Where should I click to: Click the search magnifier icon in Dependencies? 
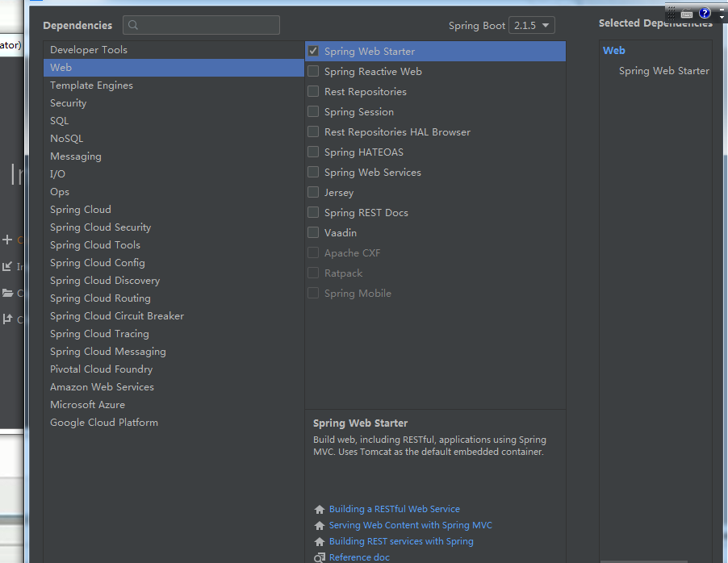click(x=133, y=25)
